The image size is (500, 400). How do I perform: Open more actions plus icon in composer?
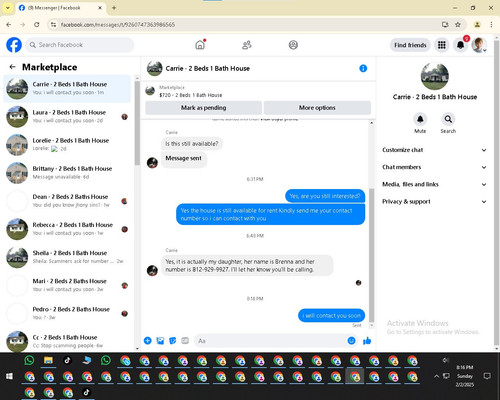pyautogui.click(x=148, y=341)
